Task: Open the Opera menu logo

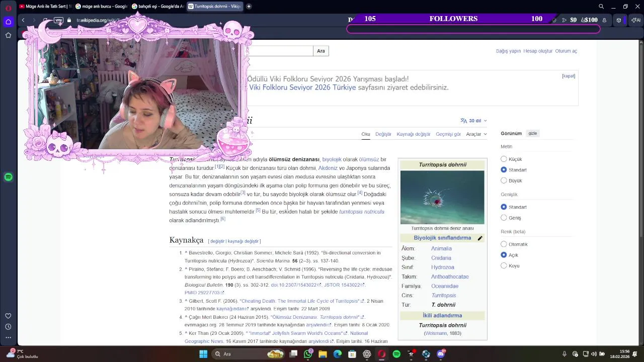Action: (x=8, y=7)
